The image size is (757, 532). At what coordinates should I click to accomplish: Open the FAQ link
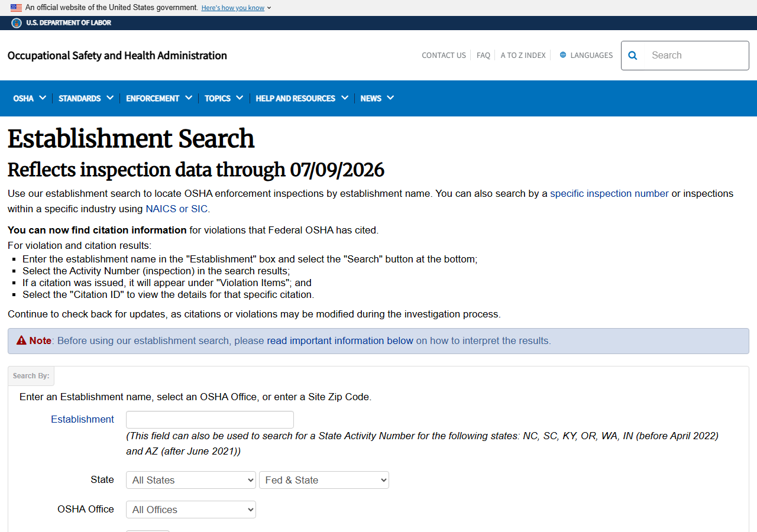point(483,55)
